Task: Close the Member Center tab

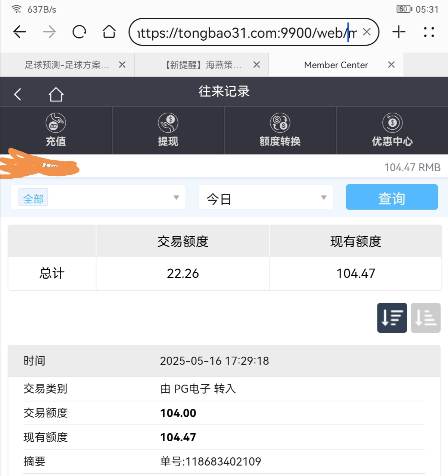Action: (391, 65)
